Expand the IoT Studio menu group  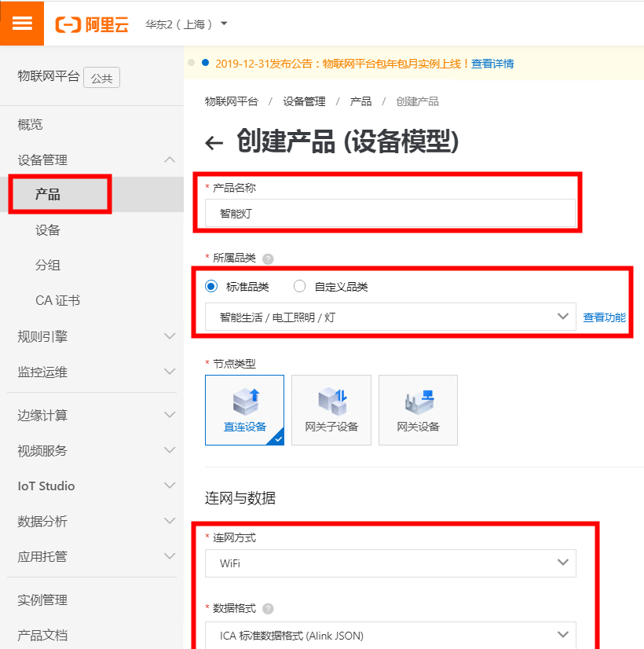96,486
